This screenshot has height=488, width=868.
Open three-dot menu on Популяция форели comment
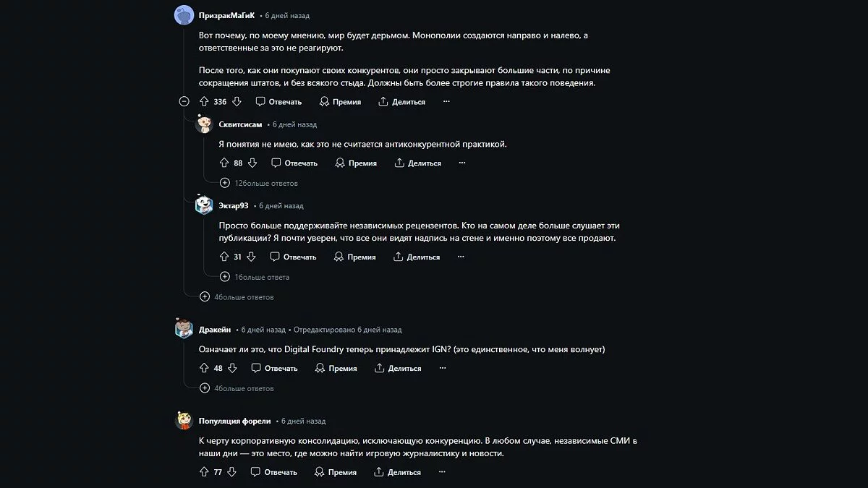pyautogui.click(x=441, y=472)
